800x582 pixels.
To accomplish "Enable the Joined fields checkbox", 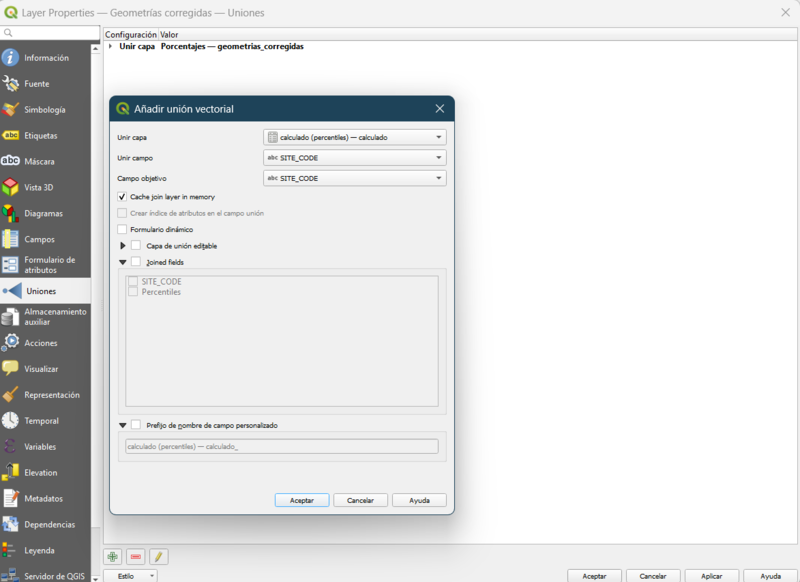I will (136, 262).
